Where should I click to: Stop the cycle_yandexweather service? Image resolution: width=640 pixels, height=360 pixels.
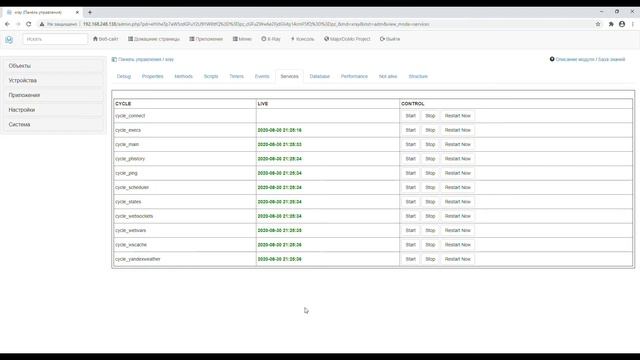(x=430, y=259)
